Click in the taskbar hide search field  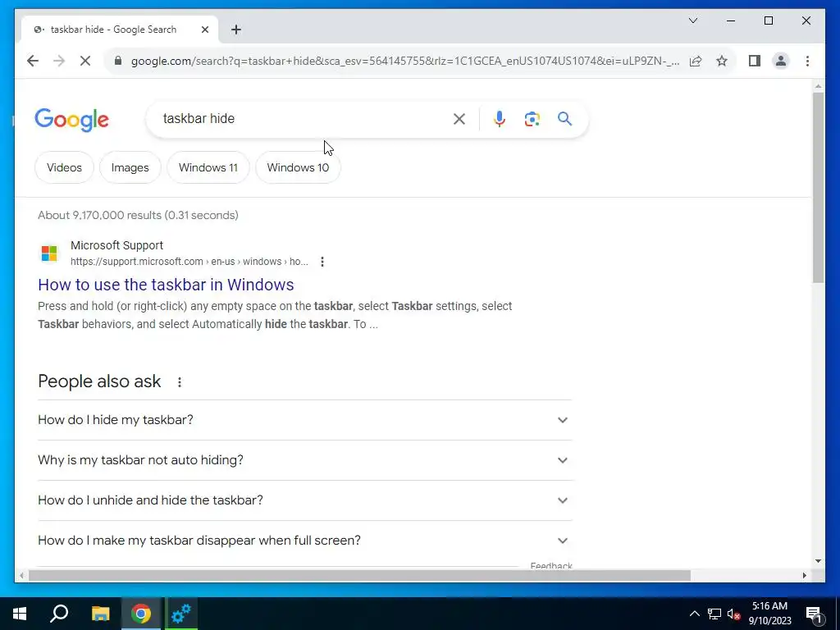coord(303,119)
